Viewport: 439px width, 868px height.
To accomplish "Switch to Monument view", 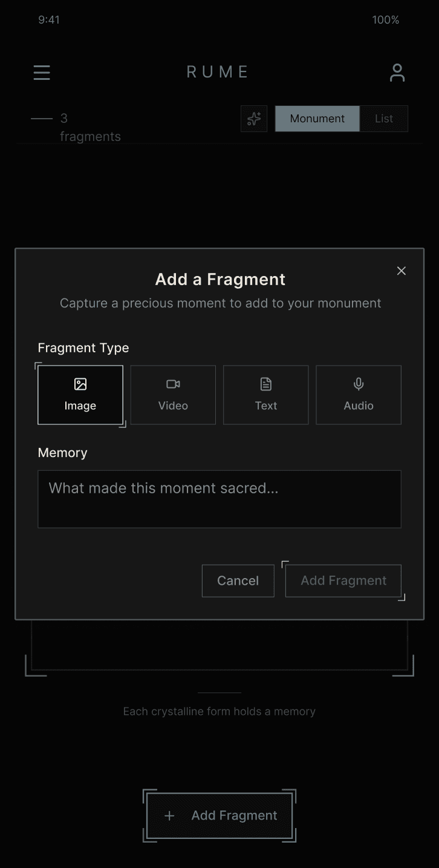I will click(317, 119).
